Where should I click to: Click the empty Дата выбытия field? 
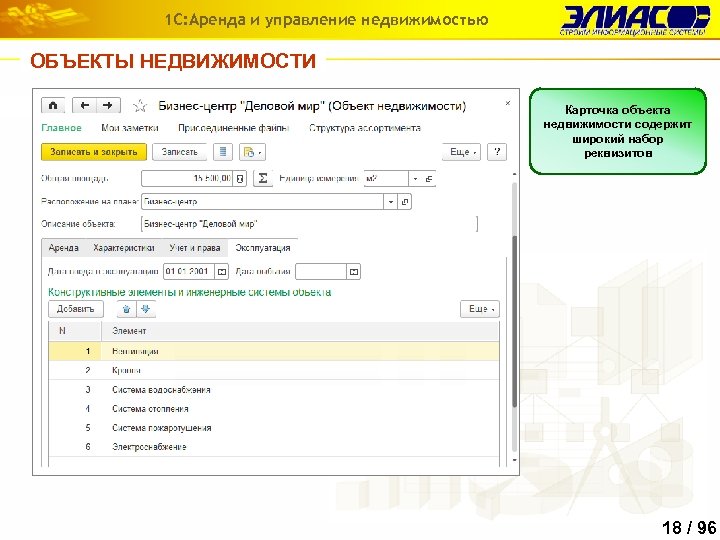pyautogui.click(x=321, y=271)
